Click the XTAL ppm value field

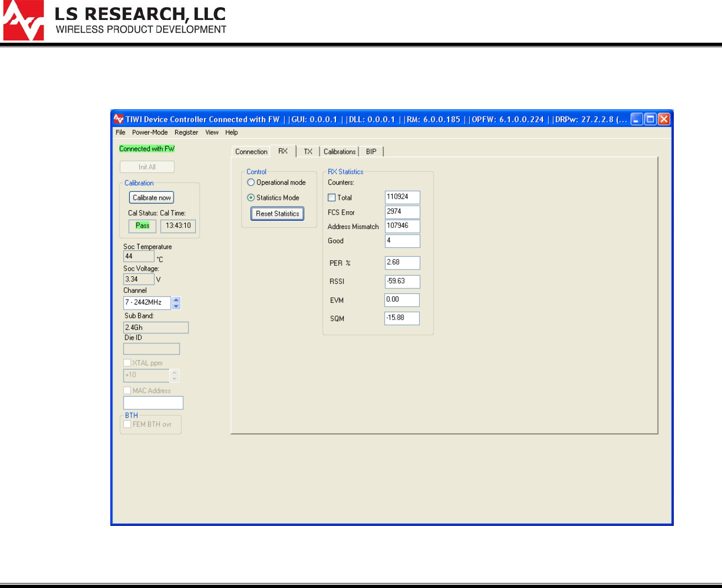tap(146, 376)
